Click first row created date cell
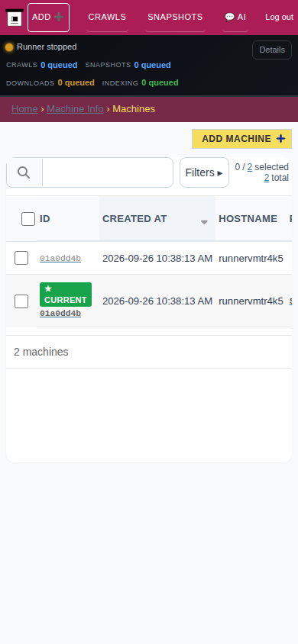The width and height of the screenshot is (298, 644). pos(157,259)
